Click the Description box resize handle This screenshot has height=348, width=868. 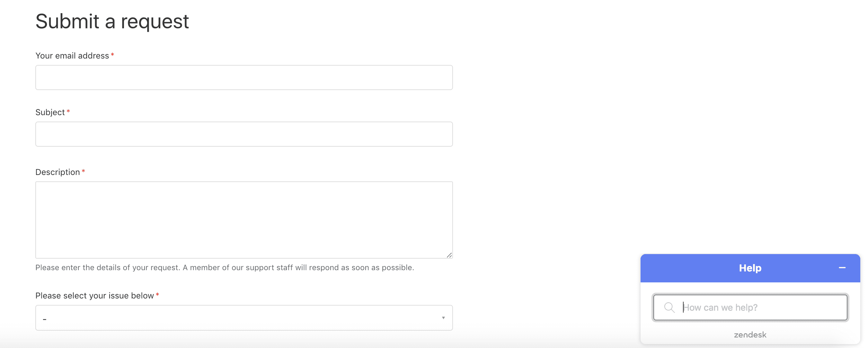(449, 255)
